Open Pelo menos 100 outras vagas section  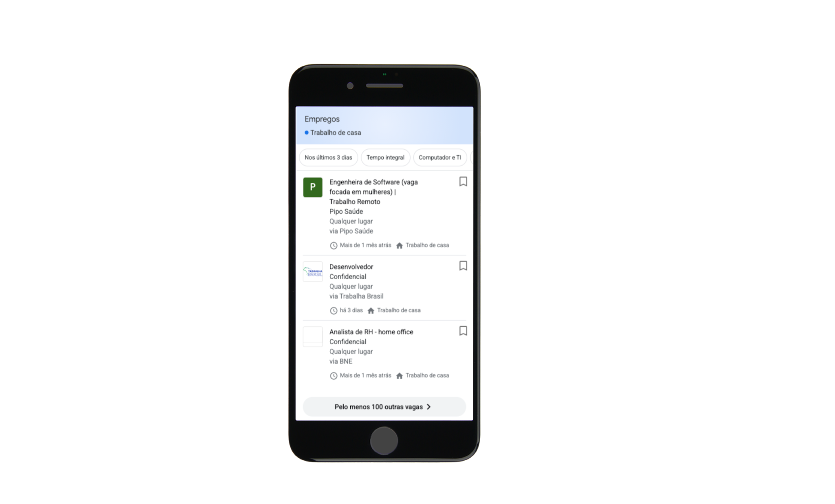[385, 406]
